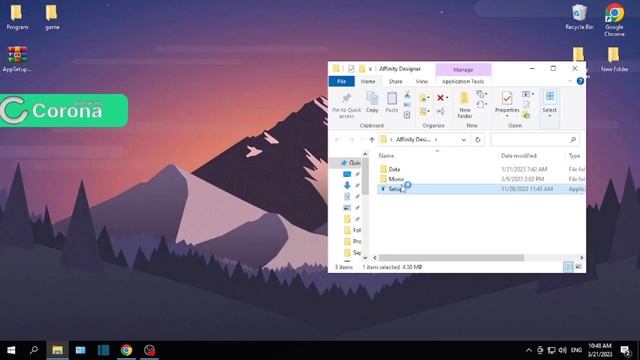Screen dimensions: 640x360
Task: Click the Rename icon in Organize group
Action: (440, 111)
